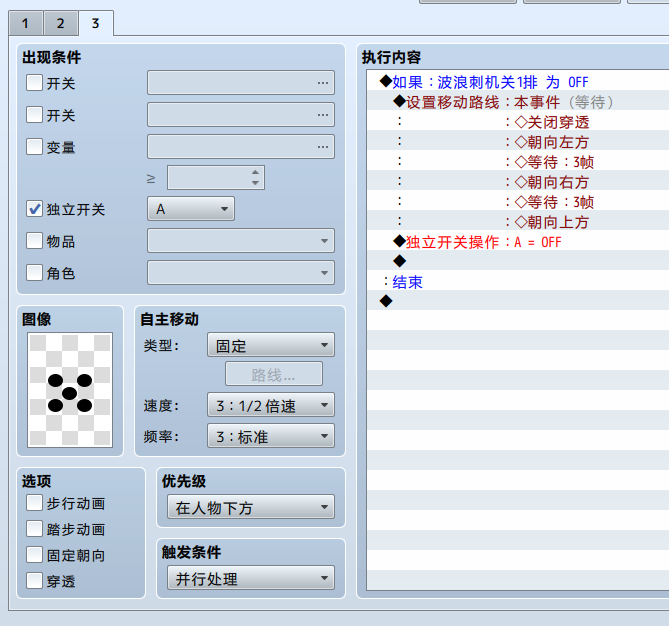This screenshot has height=626, width=669.
Task: Select the 如果：波浪刺机关1排 为 OFF command
Action: tap(518, 81)
